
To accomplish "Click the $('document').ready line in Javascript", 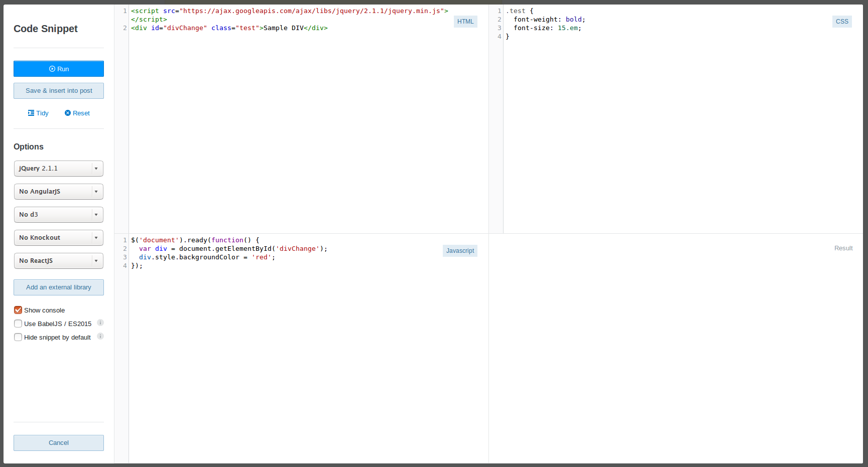I will point(195,240).
